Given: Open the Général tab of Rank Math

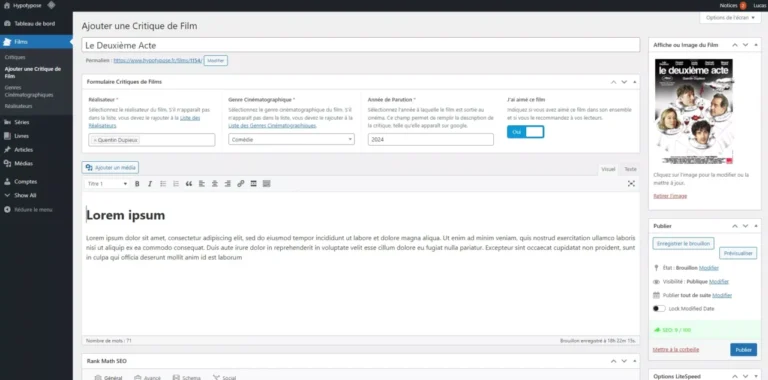Looking at the screenshot, I should [x=108, y=377].
